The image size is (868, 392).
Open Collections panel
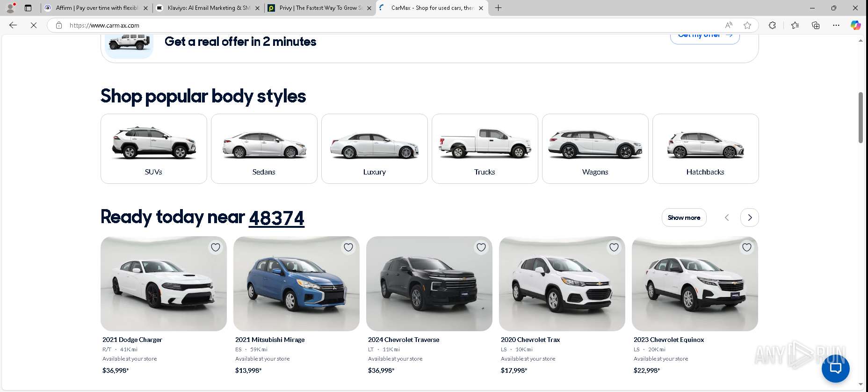pos(816,25)
